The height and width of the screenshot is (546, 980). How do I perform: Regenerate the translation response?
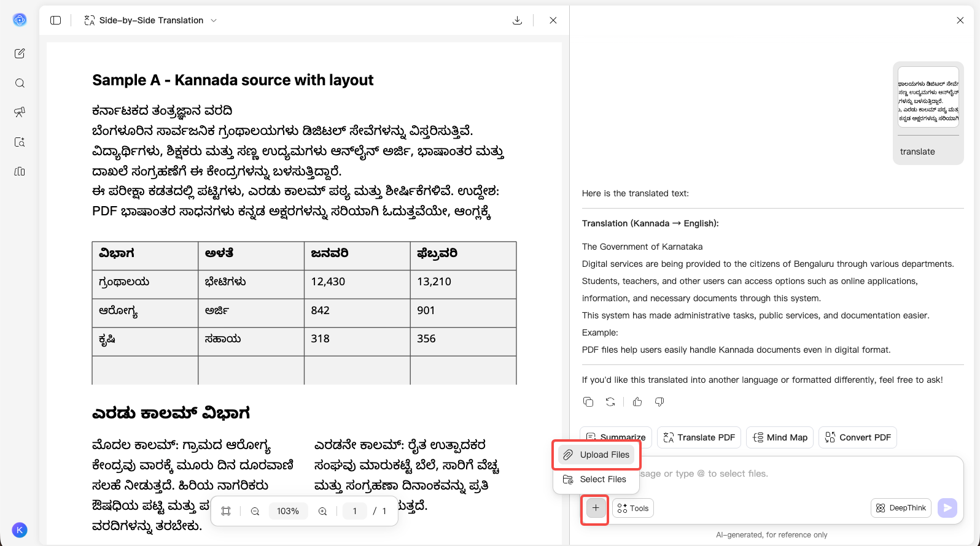(610, 402)
